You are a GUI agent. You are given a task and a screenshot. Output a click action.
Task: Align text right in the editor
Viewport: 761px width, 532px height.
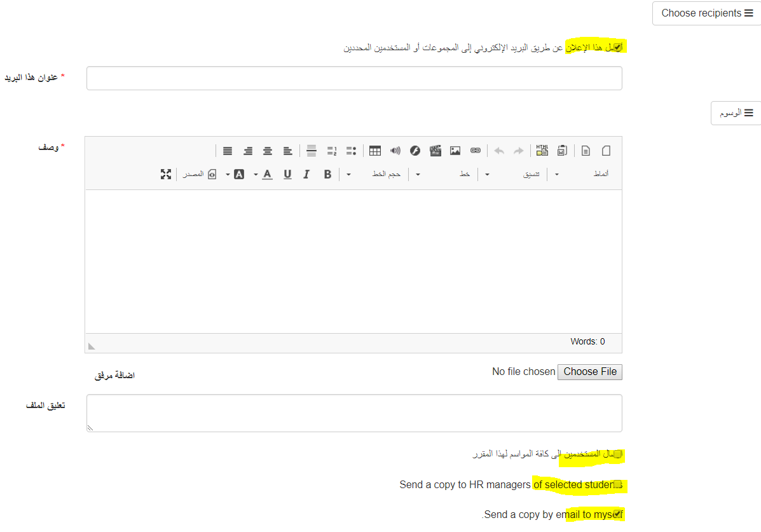(x=247, y=151)
